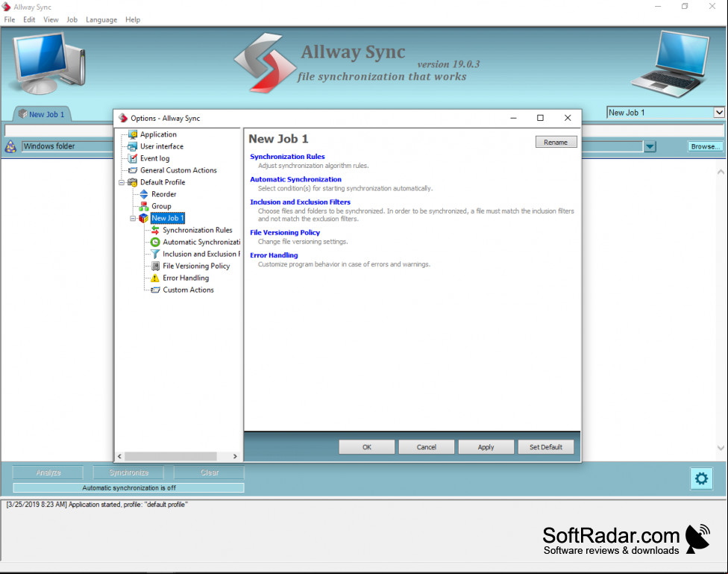Select Reorder in the tree

[164, 194]
